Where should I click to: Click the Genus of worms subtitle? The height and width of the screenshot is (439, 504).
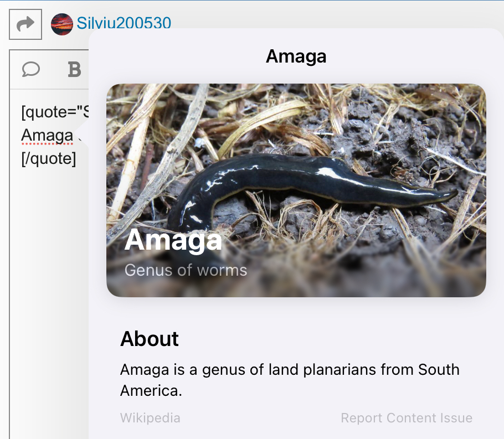pos(186,270)
